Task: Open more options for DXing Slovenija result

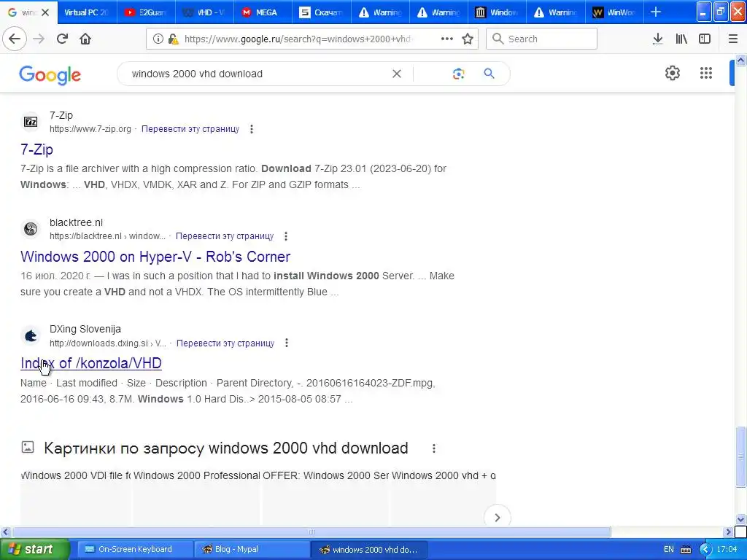Action: tap(286, 343)
